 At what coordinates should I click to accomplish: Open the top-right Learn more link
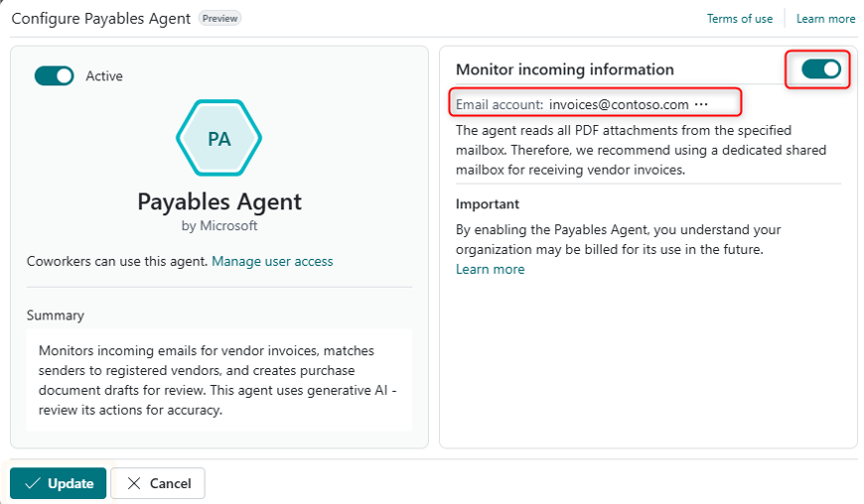(825, 19)
